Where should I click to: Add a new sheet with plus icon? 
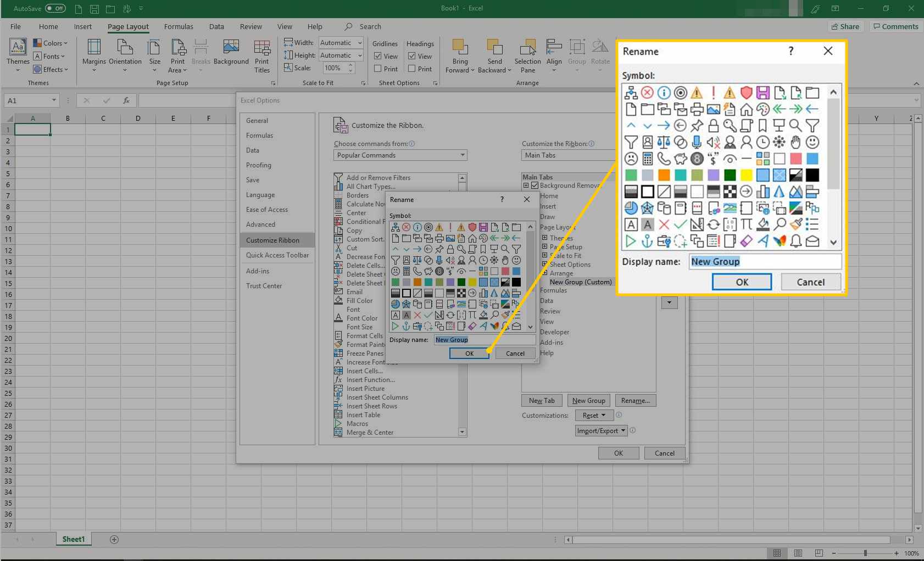click(114, 540)
